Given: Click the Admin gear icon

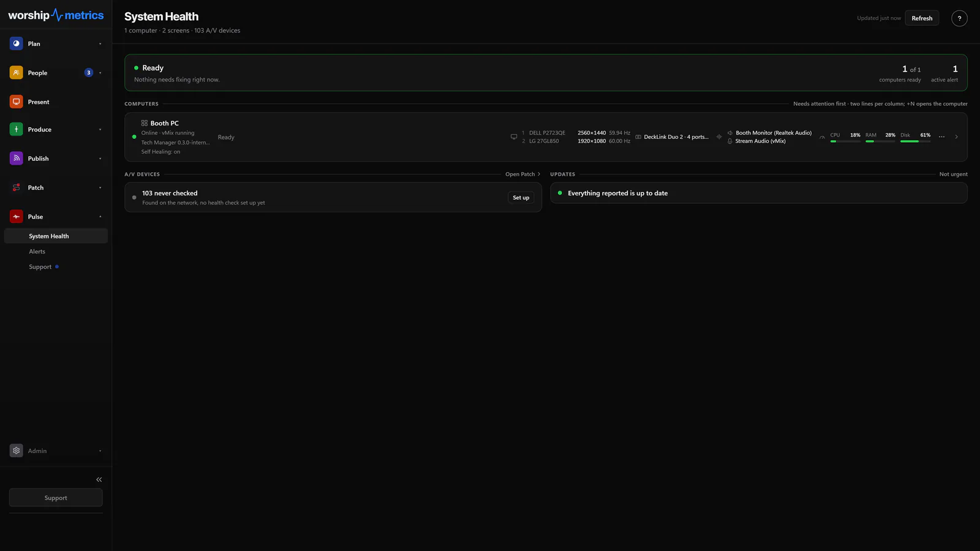Looking at the screenshot, I should click(17, 451).
